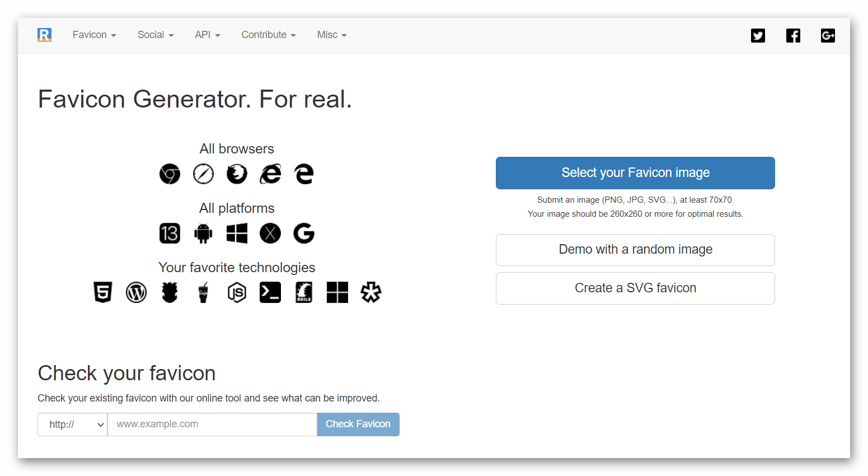Click 'Your favorite technologies' heading
This screenshot has height=476, width=868.
(237, 268)
